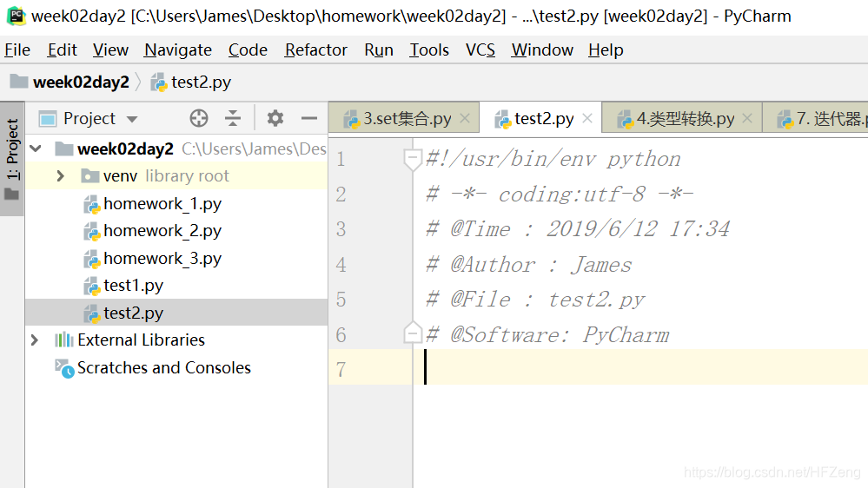Click the '#!/usr/bin/env python' shebang line
868x488 pixels.
(553, 160)
